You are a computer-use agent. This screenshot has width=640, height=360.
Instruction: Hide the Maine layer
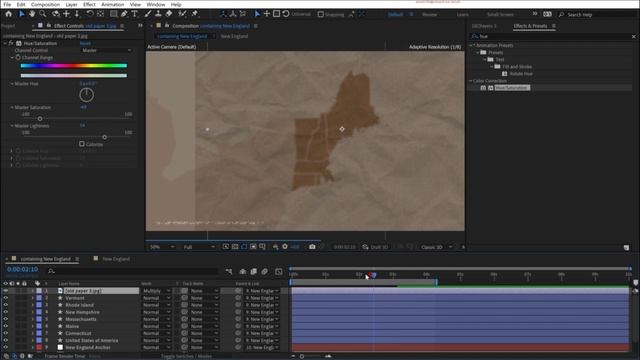(x=6, y=326)
